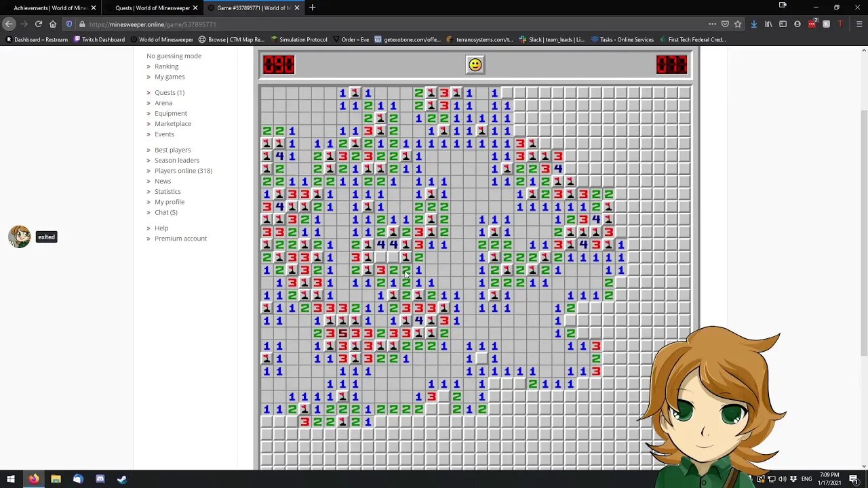This screenshot has width=868, height=488.
Task: Open Windows Start menu
Action: [10, 479]
